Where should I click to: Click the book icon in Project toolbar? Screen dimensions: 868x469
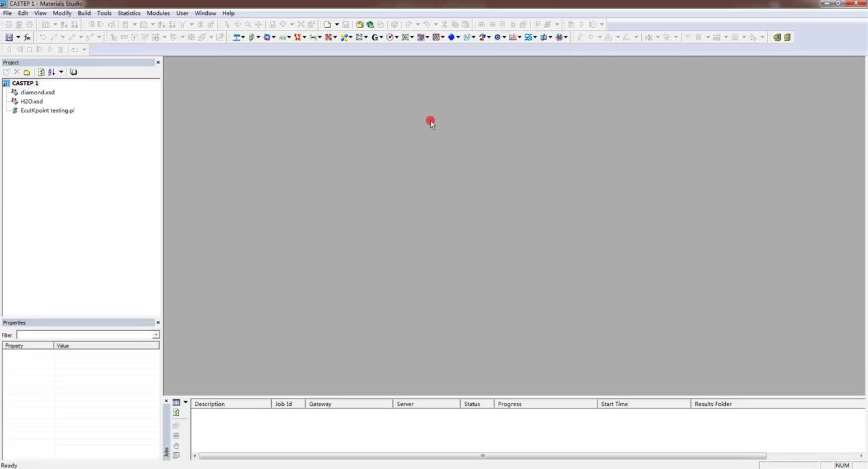[x=74, y=72]
